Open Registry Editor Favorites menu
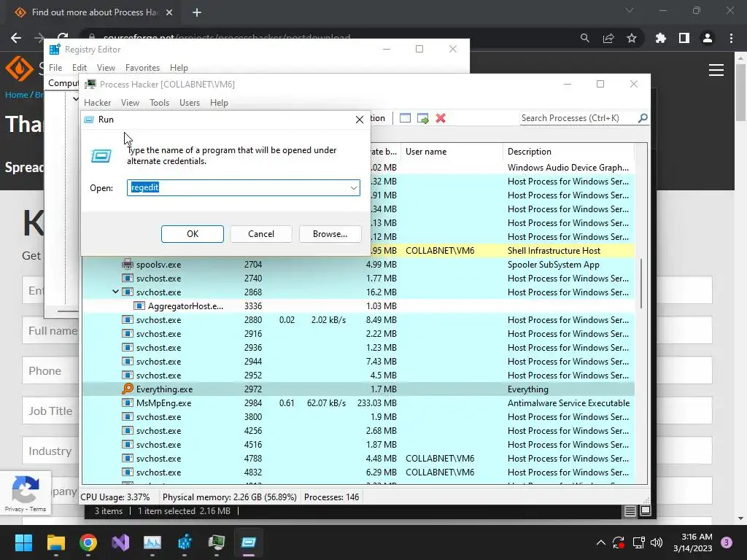 (x=142, y=68)
